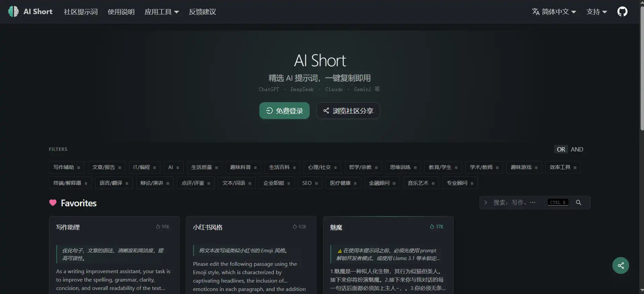Toggle the 专业顾问 filter tag
The image size is (644, 294).
click(460, 183)
